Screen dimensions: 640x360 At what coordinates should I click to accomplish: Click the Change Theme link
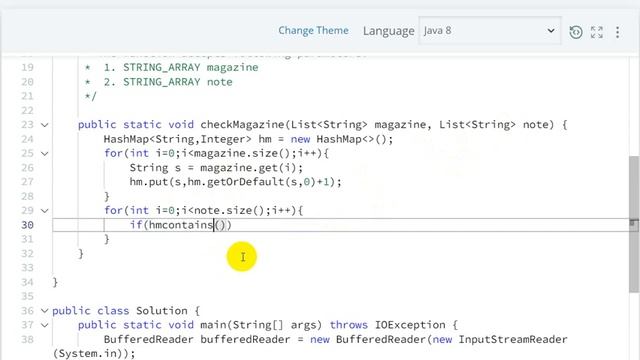pos(313,31)
